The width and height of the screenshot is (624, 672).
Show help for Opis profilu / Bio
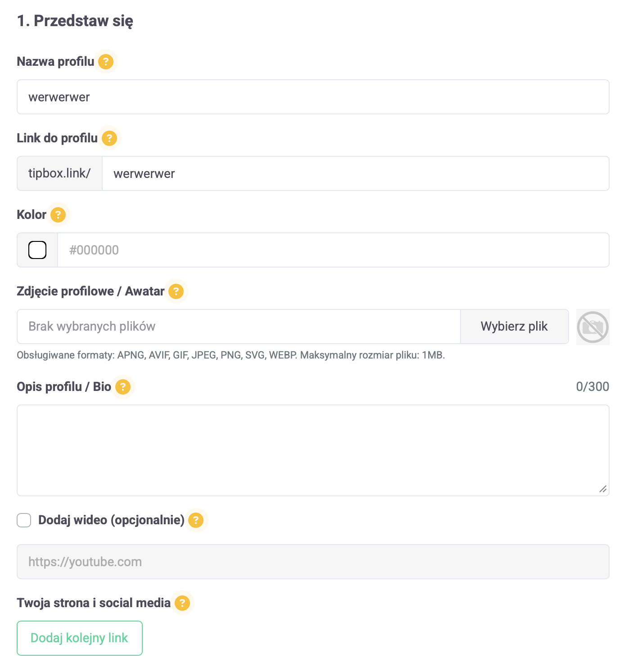tap(123, 386)
